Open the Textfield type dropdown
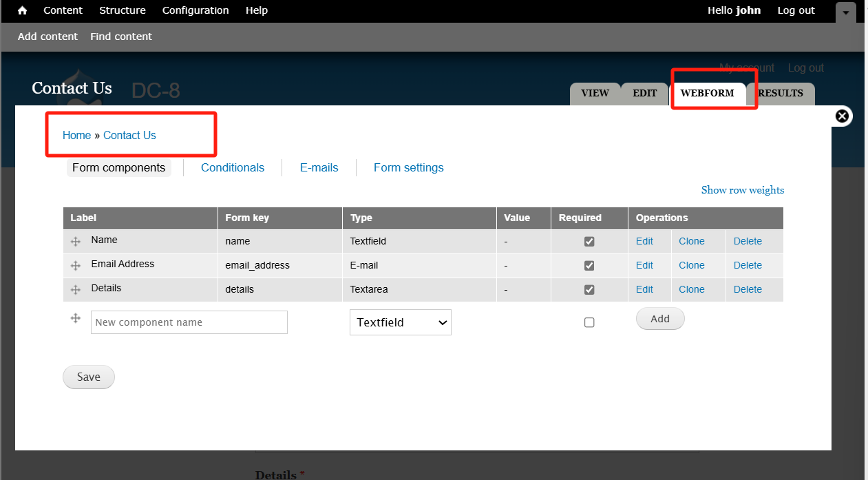 (x=401, y=322)
